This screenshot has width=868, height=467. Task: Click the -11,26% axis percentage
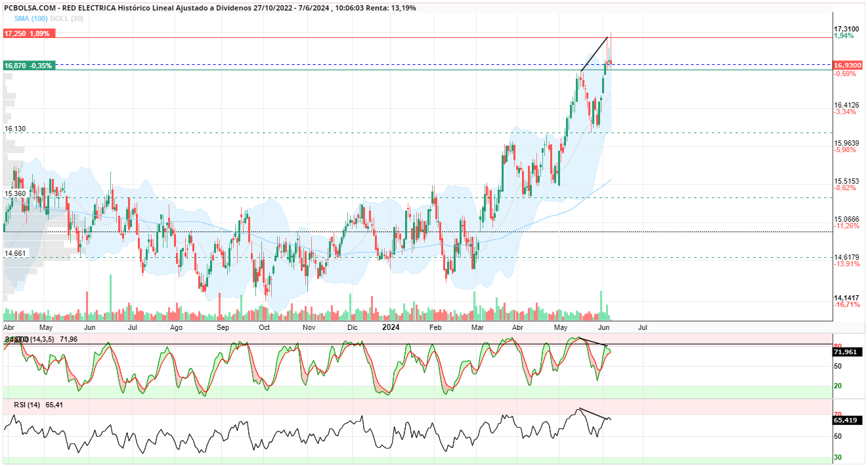coord(846,226)
